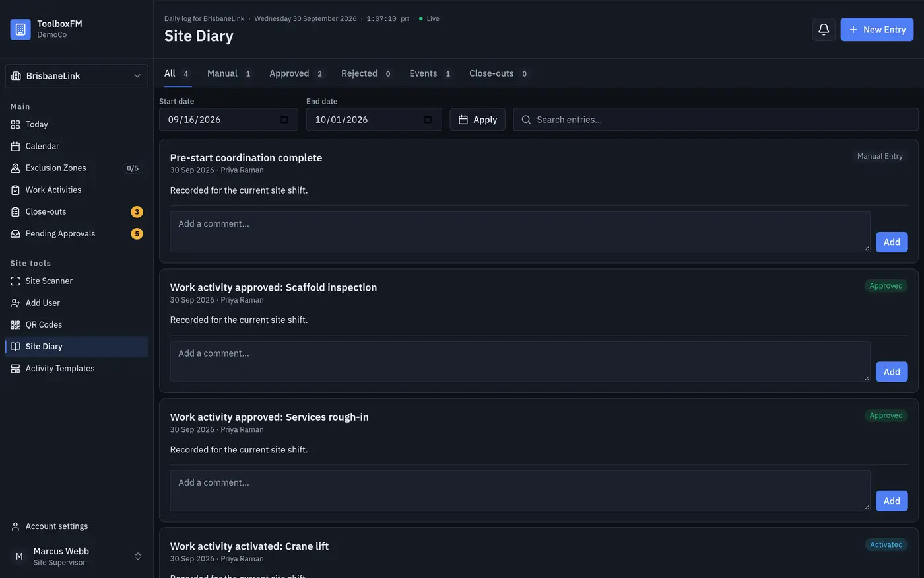The width and height of the screenshot is (924, 578).
Task: Click comment box under Scaffold inspection
Action: [520, 361]
